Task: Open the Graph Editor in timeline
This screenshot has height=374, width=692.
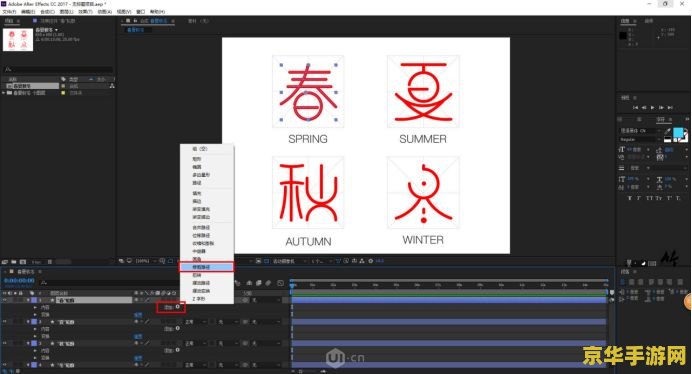Action: coord(280,283)
